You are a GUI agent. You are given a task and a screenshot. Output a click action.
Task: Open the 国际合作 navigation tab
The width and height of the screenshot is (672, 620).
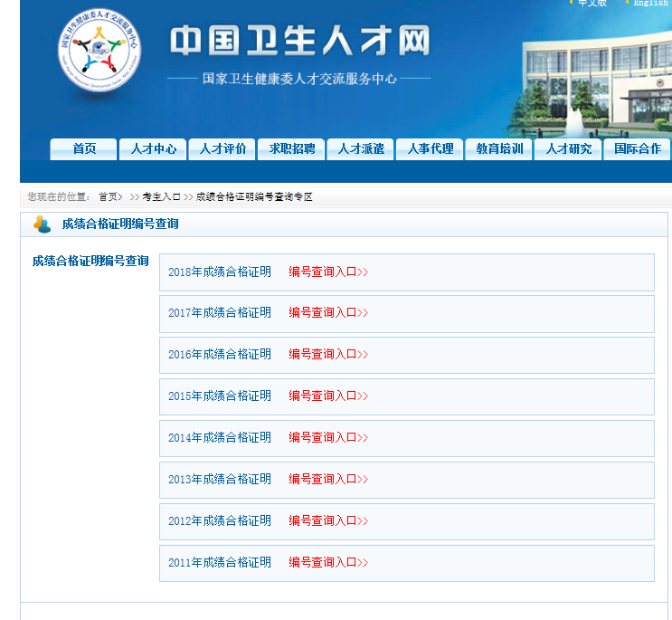[x=638, y=148]
